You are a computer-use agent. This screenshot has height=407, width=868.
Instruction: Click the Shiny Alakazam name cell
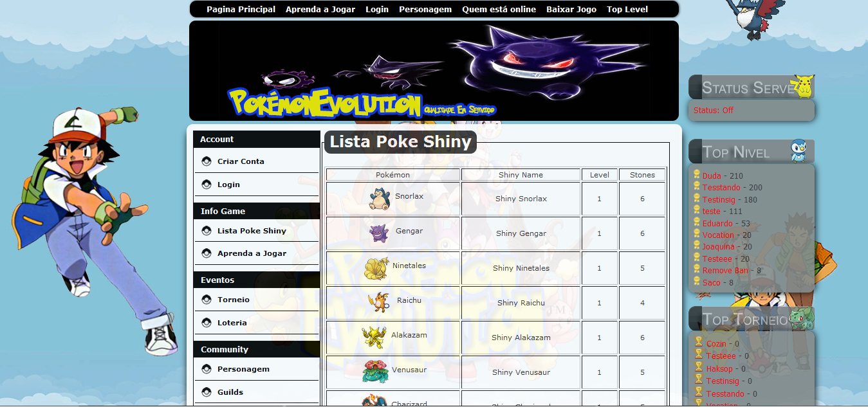(521, 338)
